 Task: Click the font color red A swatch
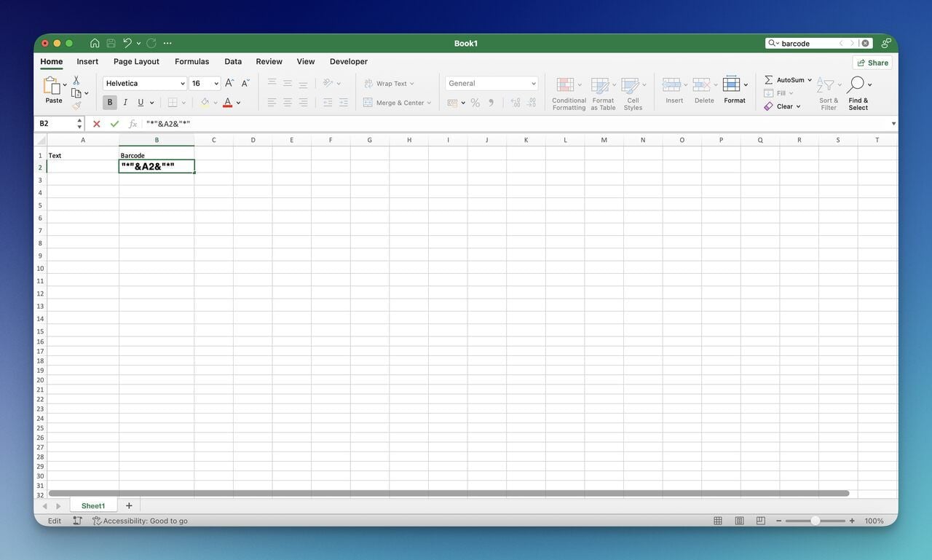point(228,103)
